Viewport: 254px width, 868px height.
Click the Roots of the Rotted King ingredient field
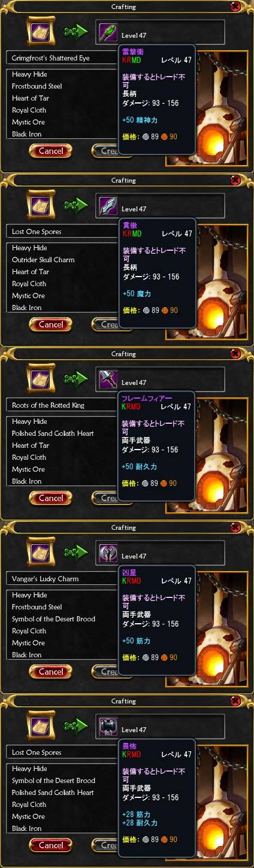click(62, 405)
